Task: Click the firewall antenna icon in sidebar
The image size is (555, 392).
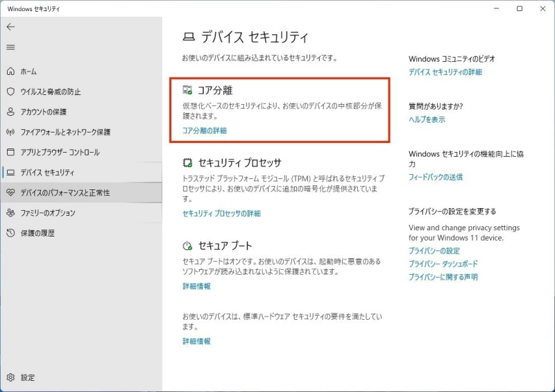Action: 10,132
